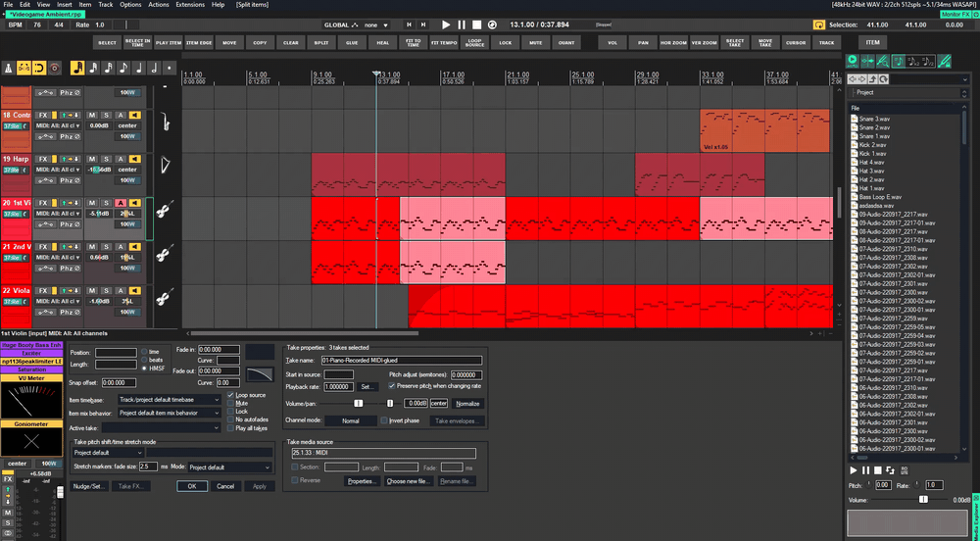Click the record-arm circle icon in the toolbar
Image resolution: width=980 pixels, height=541 pixels.
[55, 68]
